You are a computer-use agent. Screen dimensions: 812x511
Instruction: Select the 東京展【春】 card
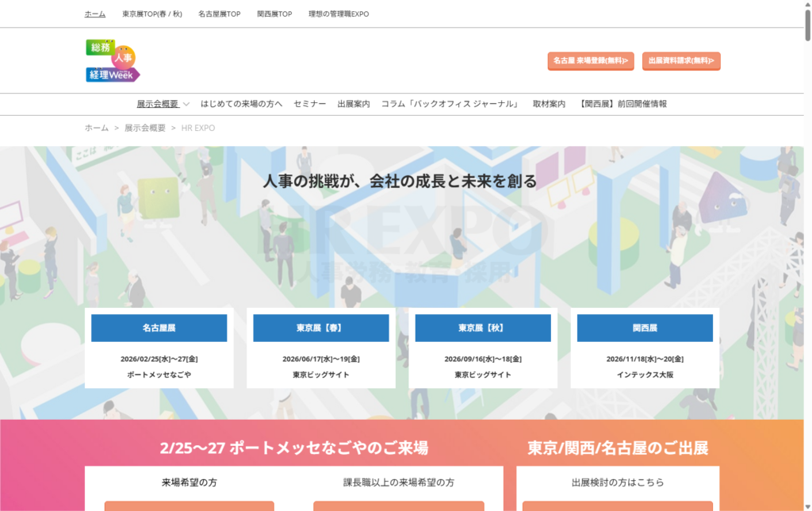(320, 328)
